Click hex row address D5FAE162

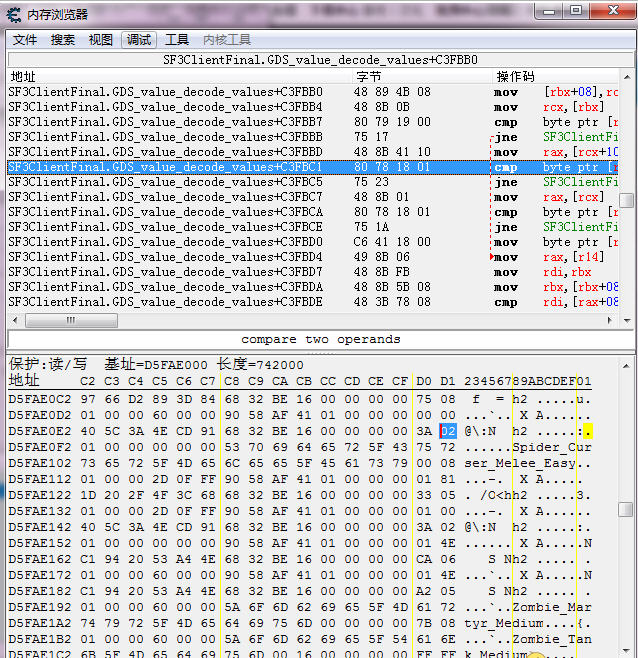40,559
